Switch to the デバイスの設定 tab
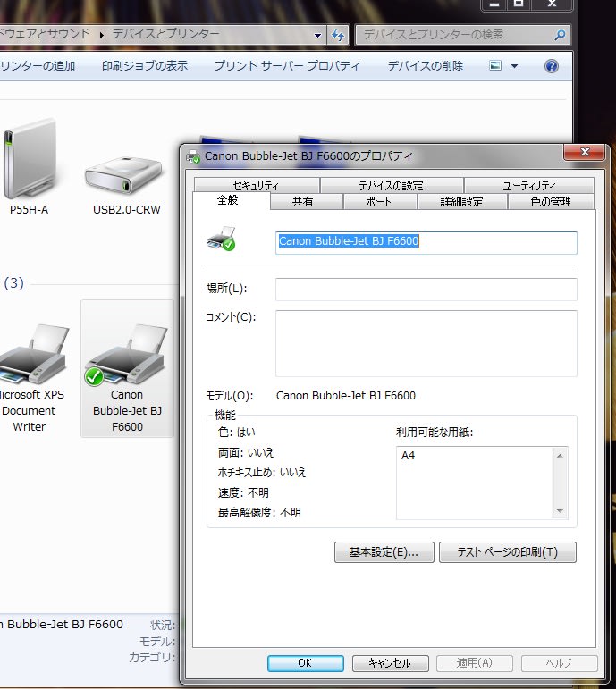Image resolution: width=616 pixels, height=689 pixels. coord(391,186)
